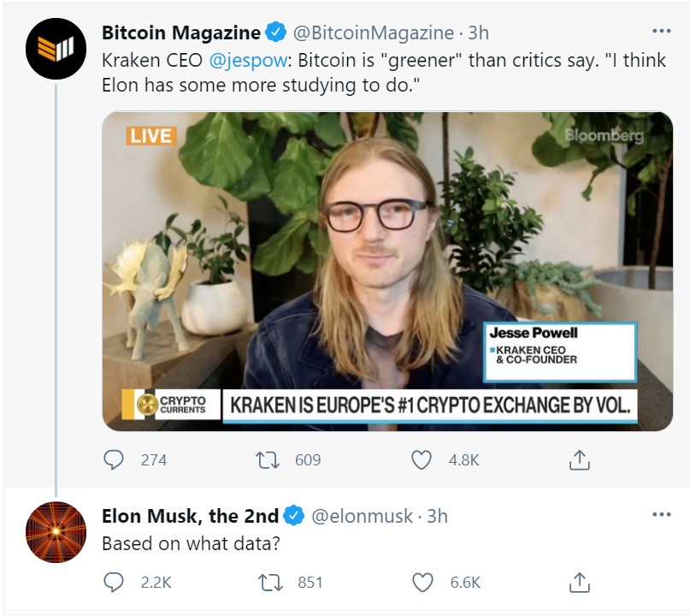This screenshot has height=616, width=690.
Task: Click the @BitcoinMagazine handle
Action: click(374, 33)
